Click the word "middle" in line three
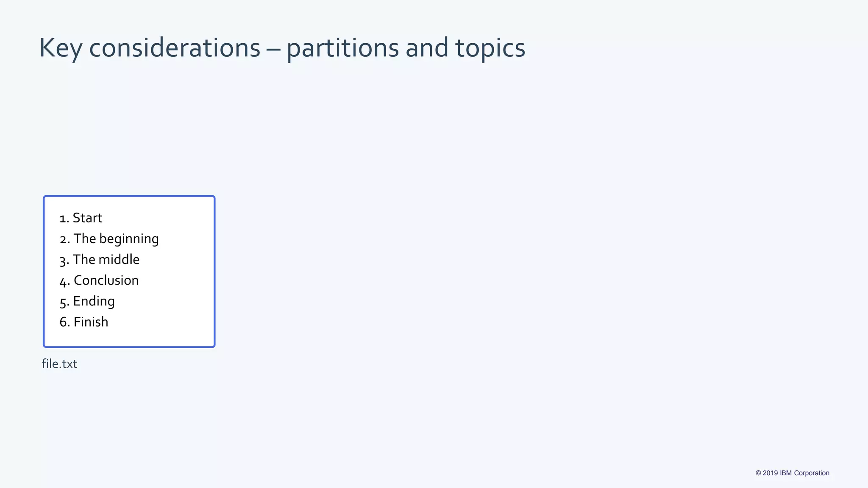The image size is (868, 488). 119,259
